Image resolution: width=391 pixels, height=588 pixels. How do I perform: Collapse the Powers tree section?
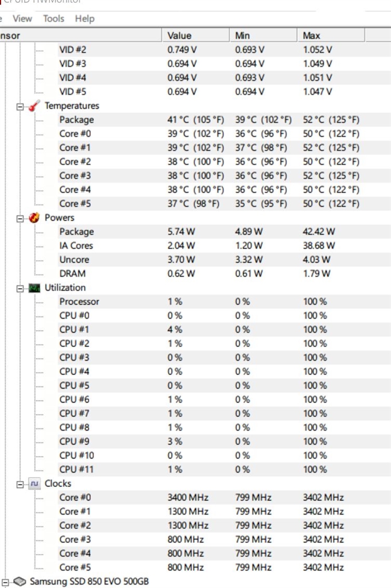tap(21, 218)
